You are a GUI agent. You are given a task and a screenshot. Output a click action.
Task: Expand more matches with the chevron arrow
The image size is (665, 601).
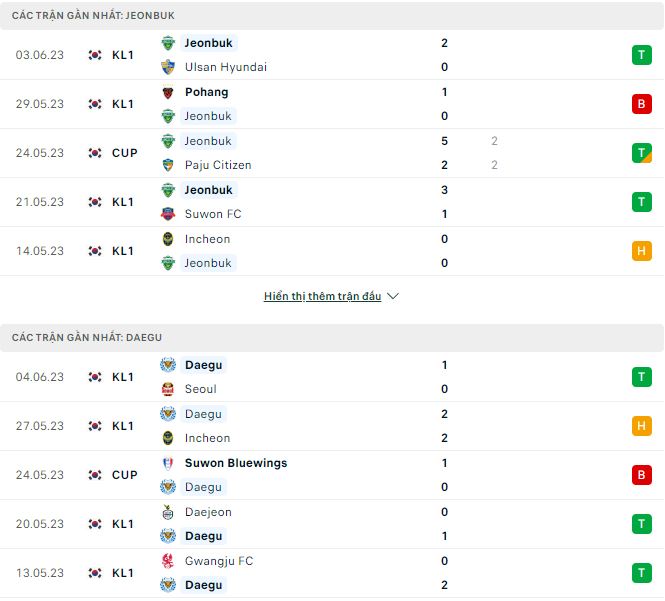click(x=393, y=297)
